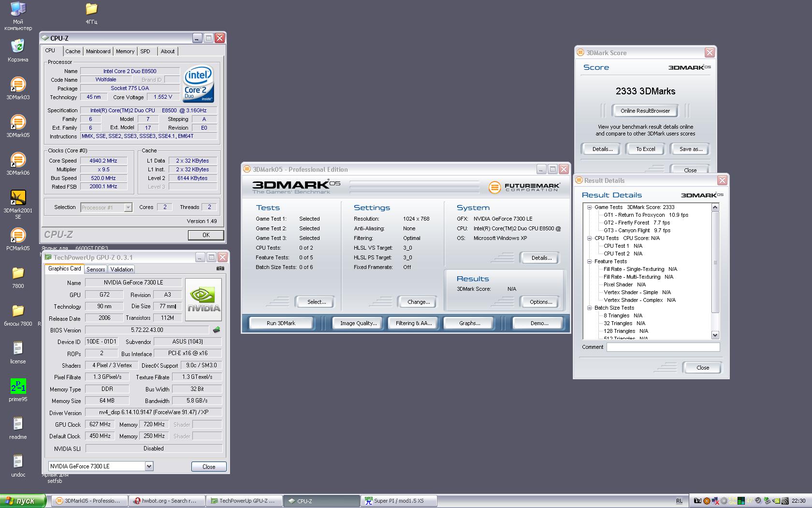Open the readme file icon
The image size is (812, 508).
click(18, 428)
